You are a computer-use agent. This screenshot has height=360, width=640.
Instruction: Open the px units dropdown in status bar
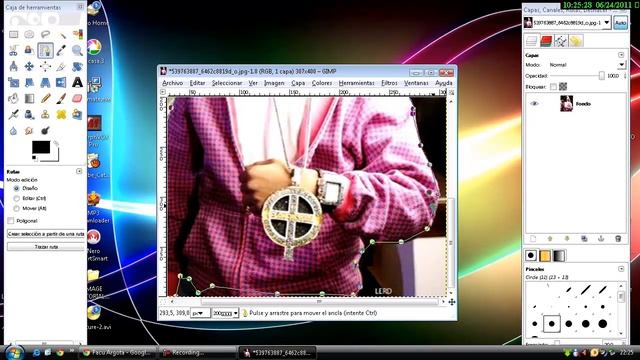click(200, 313)
